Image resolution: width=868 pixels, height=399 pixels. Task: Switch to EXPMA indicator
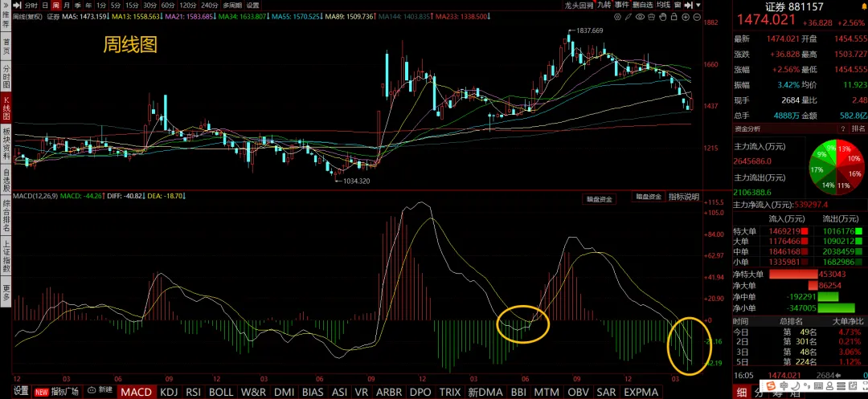point(643,392)
